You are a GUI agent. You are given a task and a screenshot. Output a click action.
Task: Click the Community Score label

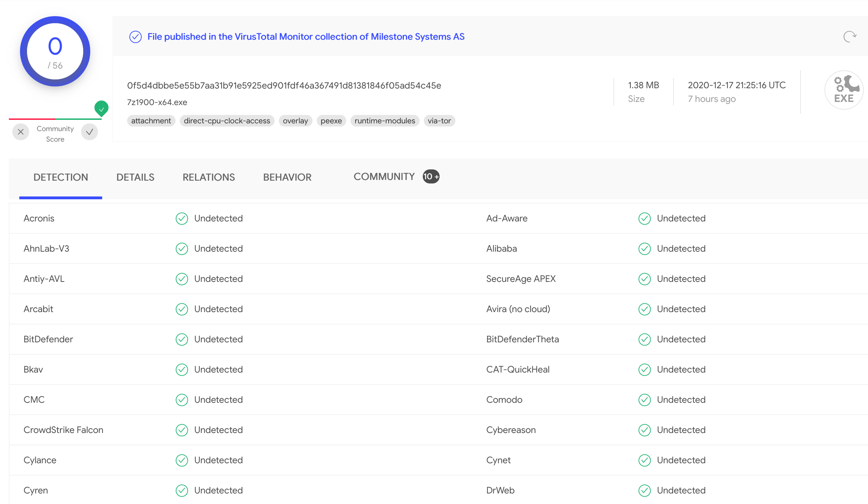tap(55, 134)
